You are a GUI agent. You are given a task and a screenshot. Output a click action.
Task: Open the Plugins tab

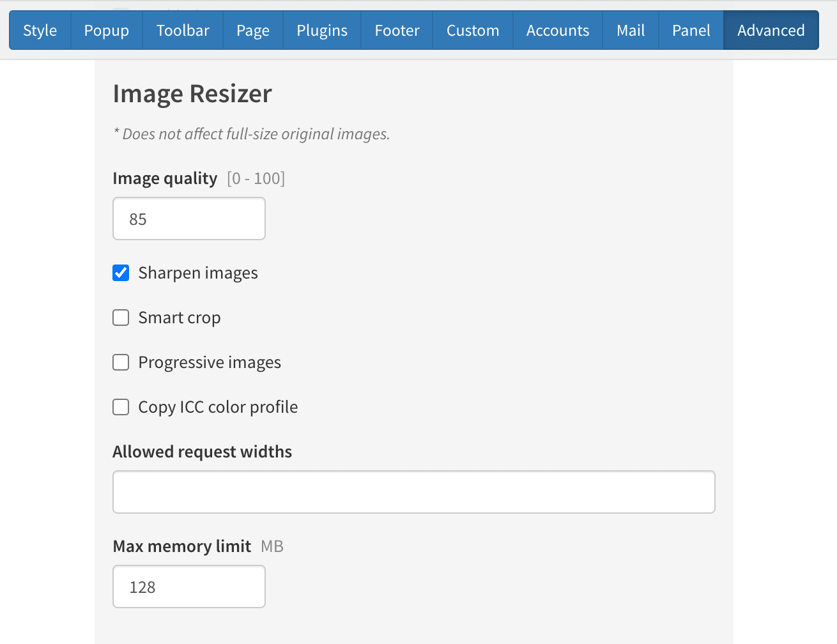pyautogui.click(x=322, y=30)
